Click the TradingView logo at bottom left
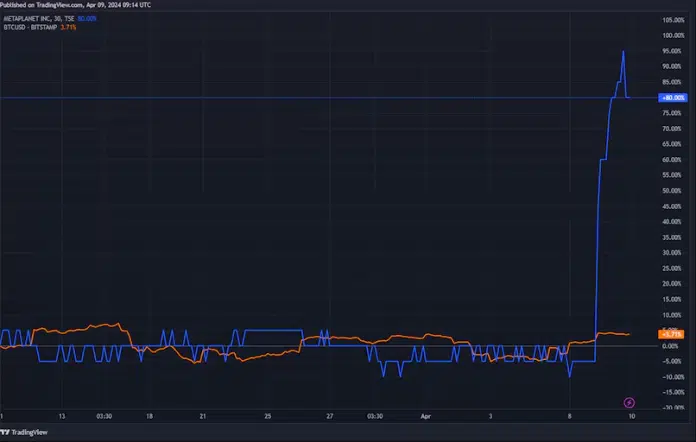The height and width of the screenshot is (442, 696). click(x=22, y=433)
